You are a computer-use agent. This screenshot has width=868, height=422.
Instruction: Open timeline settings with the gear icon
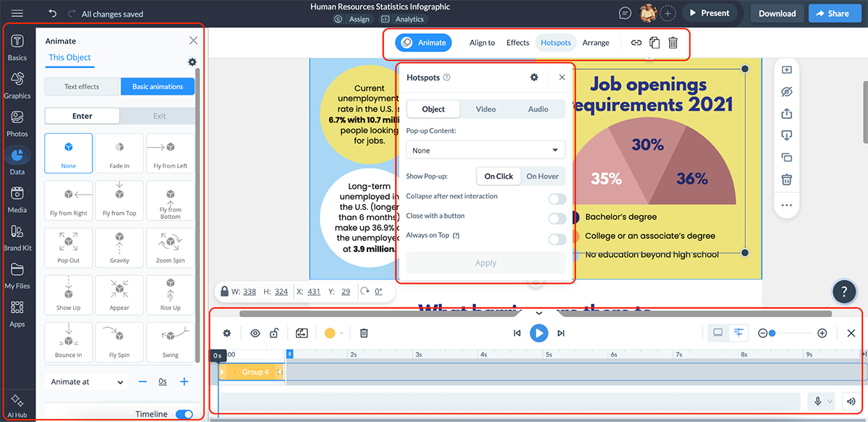coord(226,333)
